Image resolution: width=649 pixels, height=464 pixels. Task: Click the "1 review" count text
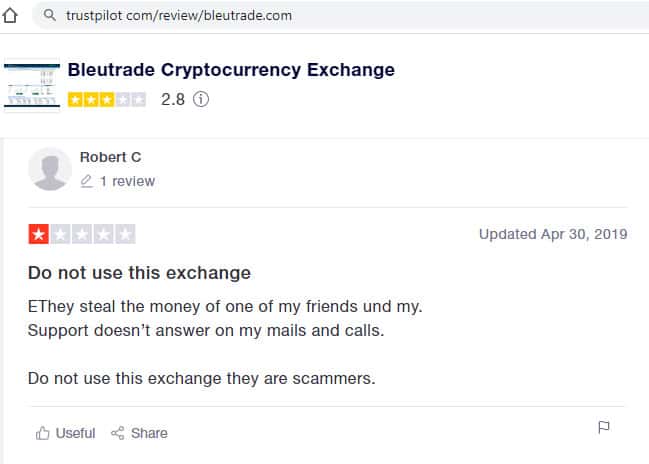click(x=127, y=181)
